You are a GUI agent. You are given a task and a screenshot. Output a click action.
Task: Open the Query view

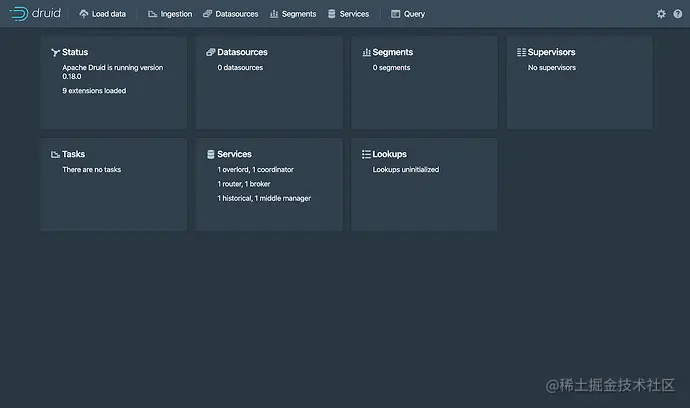408,14
